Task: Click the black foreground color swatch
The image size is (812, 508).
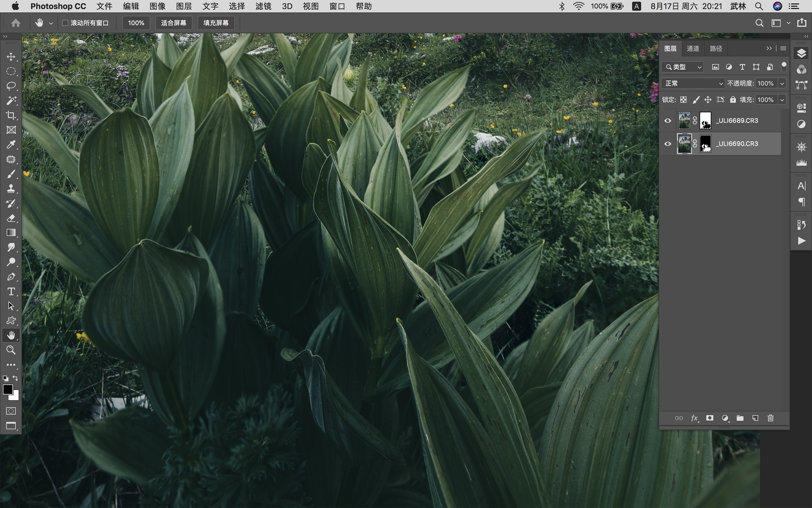Action: pos(7,389)
